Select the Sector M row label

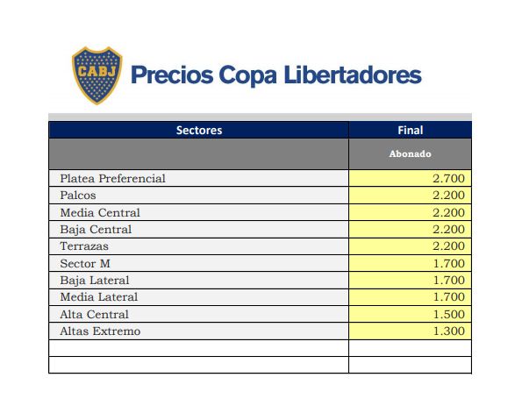tap(85, 263)
